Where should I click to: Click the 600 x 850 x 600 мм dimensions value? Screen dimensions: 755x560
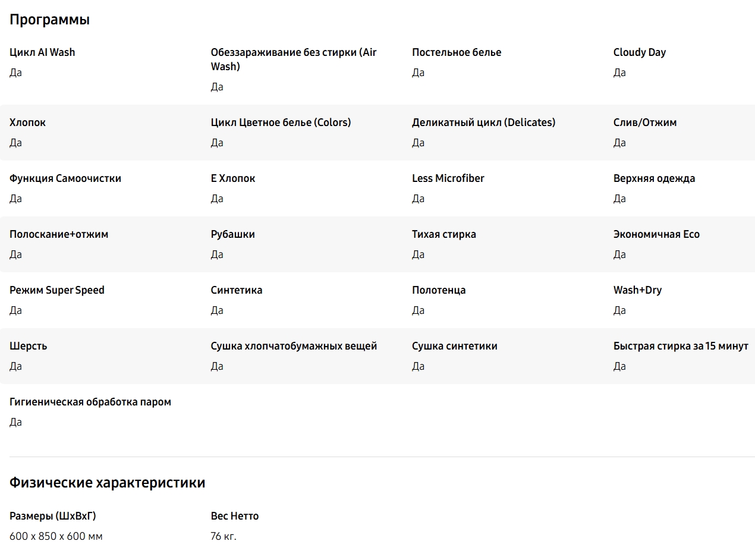click(x=56, y=536)
